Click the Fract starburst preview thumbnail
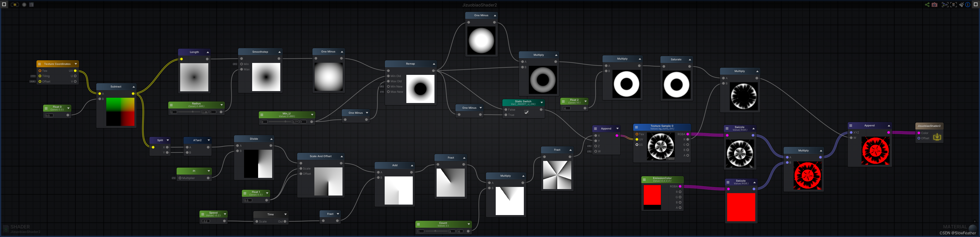Viewport: 980px width, 237px height. pos(557,175)
